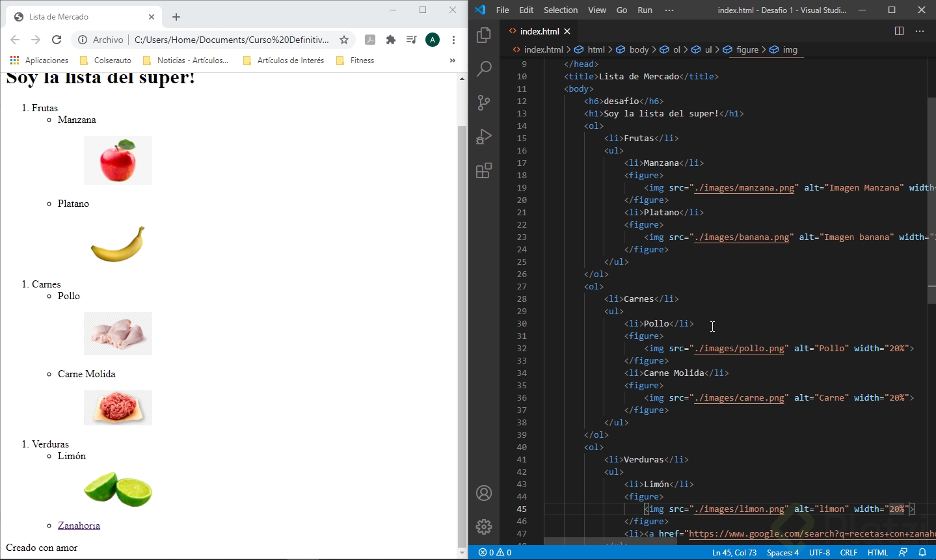This screenshot has width=936, height=560.
Task: Open the editor More Actions ellipsis
Action: click(920, 31)
